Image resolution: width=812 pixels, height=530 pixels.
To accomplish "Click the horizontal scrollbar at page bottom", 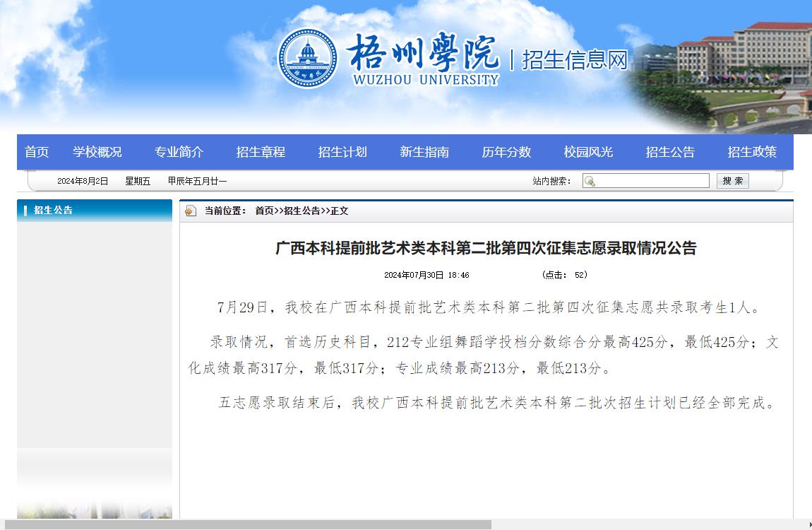I will pyautogui.click(x=247, y=525).
